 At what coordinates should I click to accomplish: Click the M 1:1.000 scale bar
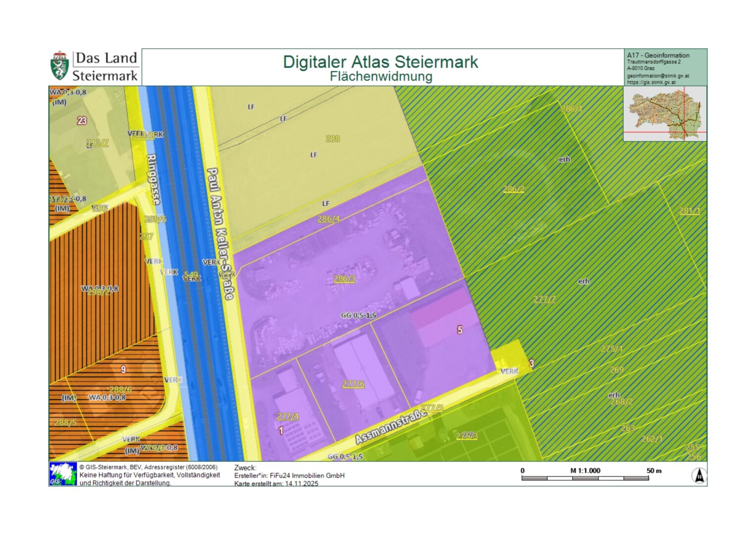tap(585, 478)
